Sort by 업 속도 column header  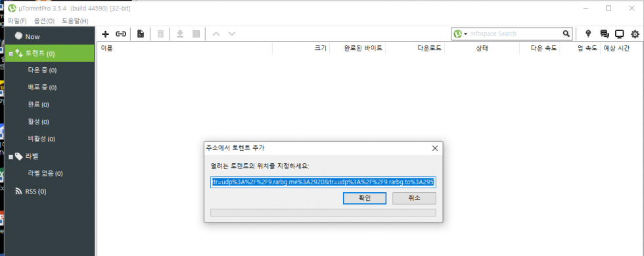[x=580, y=48]
